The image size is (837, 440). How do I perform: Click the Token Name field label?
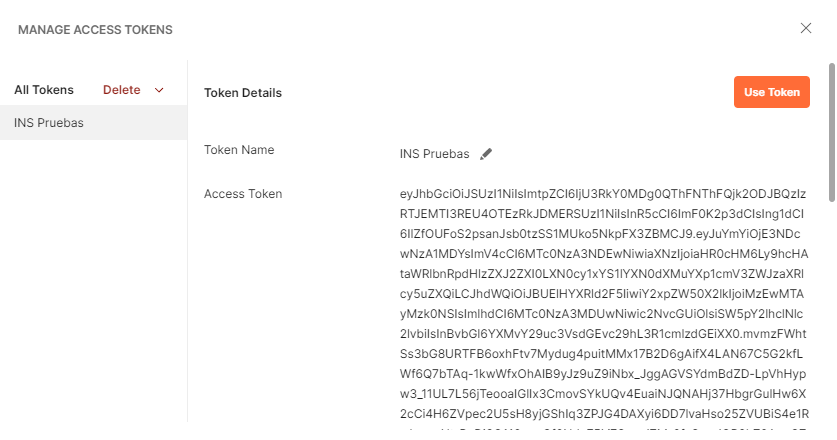pos(239,150)
